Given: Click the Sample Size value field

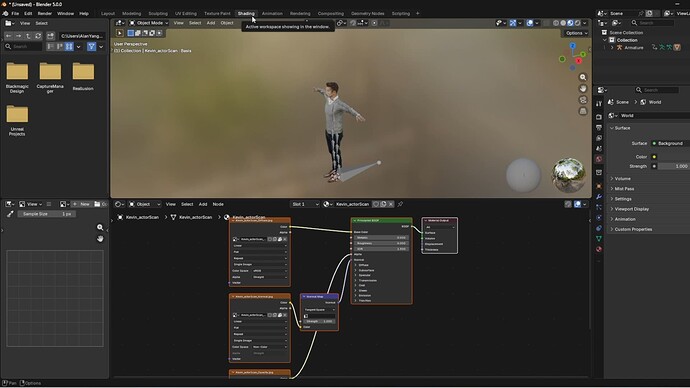Looking at the screenshot, I should coord(47,214).
